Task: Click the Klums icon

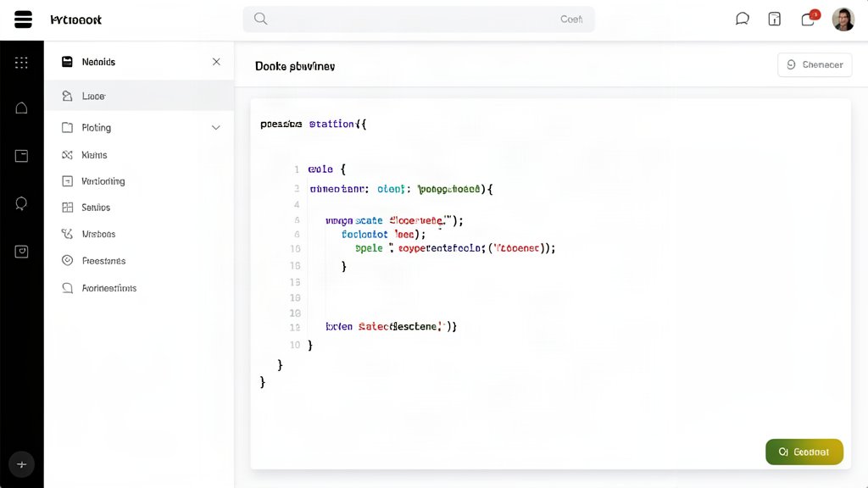Action: (x=67, y=155)
